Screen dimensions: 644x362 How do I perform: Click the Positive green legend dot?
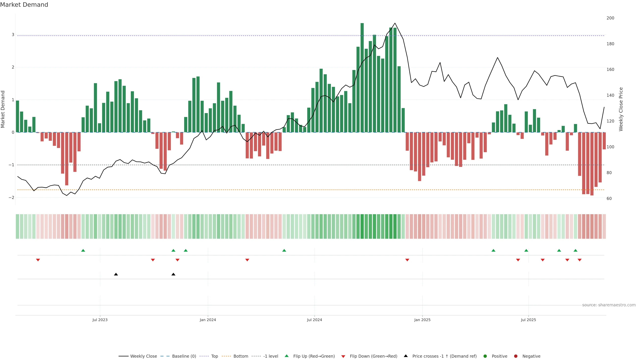click(485, 356)
